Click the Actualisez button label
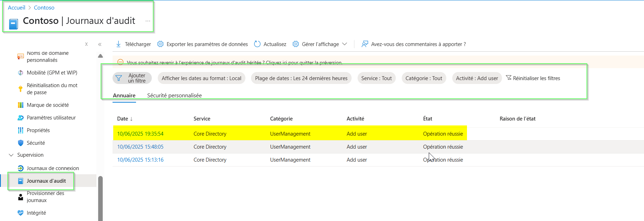This screenshot has width=644, height=221. click(x=275, y=44)
